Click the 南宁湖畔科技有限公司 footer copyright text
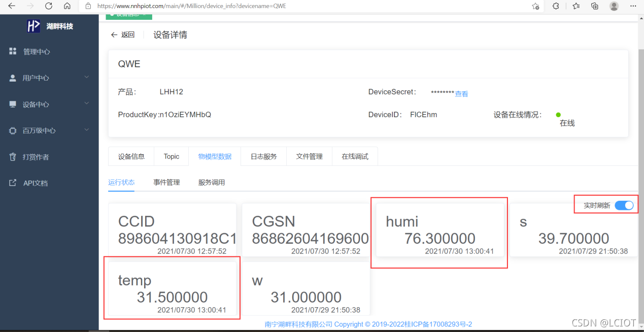Image resolution: width=644 pixels, height=332 pixels. pyautogui.click(x=368, y=324)
